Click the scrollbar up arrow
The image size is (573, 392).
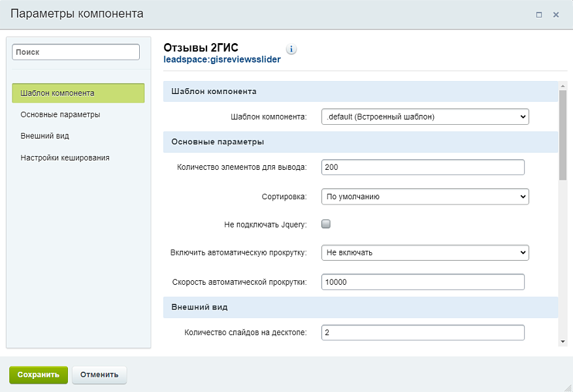(x=563, y=85)
